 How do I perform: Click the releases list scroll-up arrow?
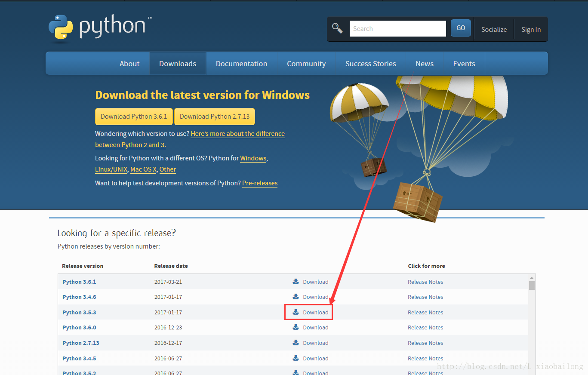pyautogui.click(x=532, y=278)
